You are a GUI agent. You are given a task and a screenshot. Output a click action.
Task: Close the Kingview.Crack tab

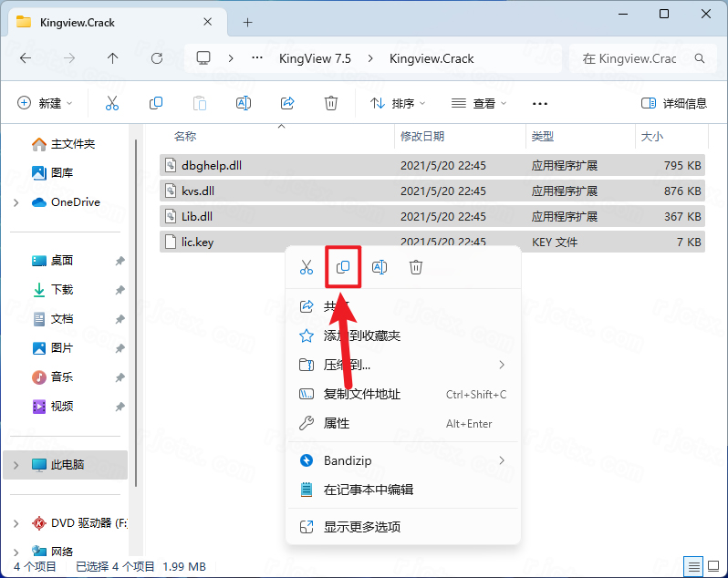click(207, 22)
